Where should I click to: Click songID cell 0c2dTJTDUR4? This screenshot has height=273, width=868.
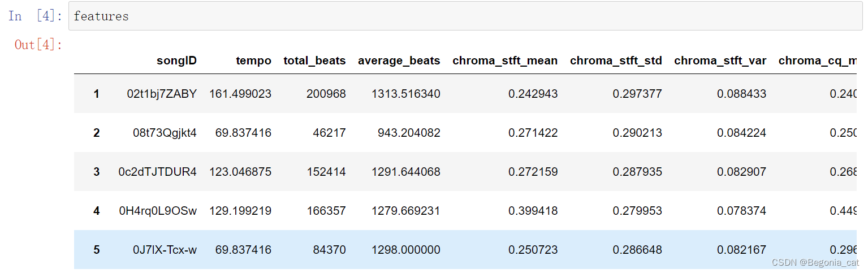(x=158, y=172)
